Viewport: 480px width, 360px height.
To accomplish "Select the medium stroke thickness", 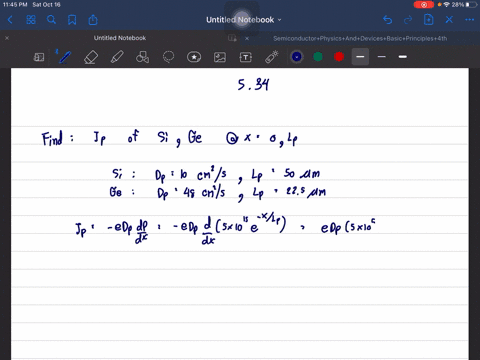I will click(360, 57).
